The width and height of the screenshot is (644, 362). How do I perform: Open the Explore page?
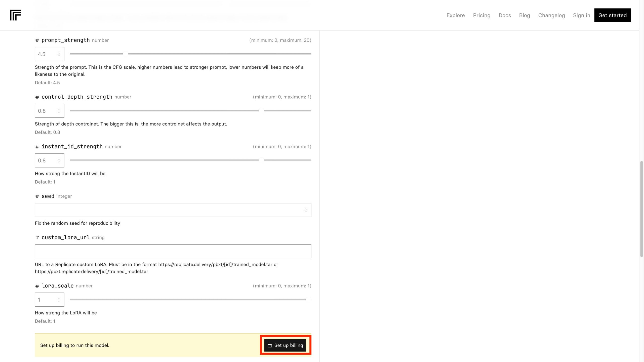coord(455,15)
